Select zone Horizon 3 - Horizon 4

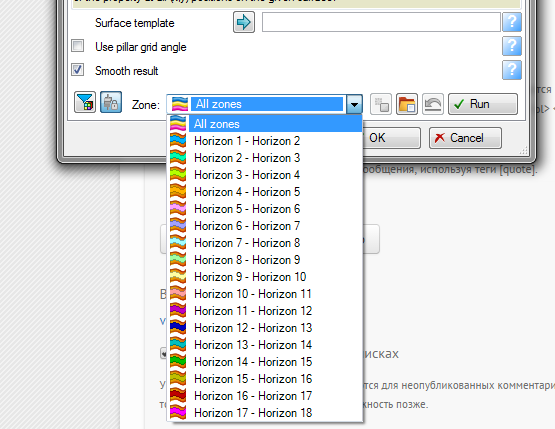coord(265,175)
